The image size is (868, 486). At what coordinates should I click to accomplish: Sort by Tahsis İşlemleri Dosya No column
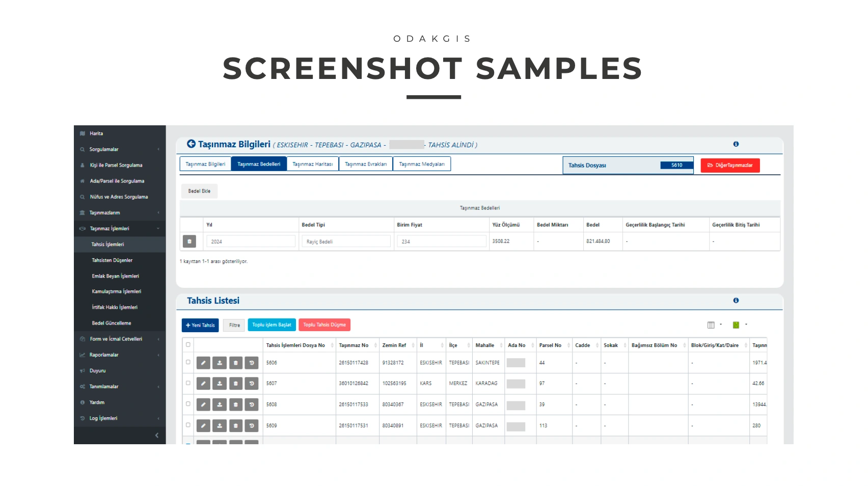(300, 345)
